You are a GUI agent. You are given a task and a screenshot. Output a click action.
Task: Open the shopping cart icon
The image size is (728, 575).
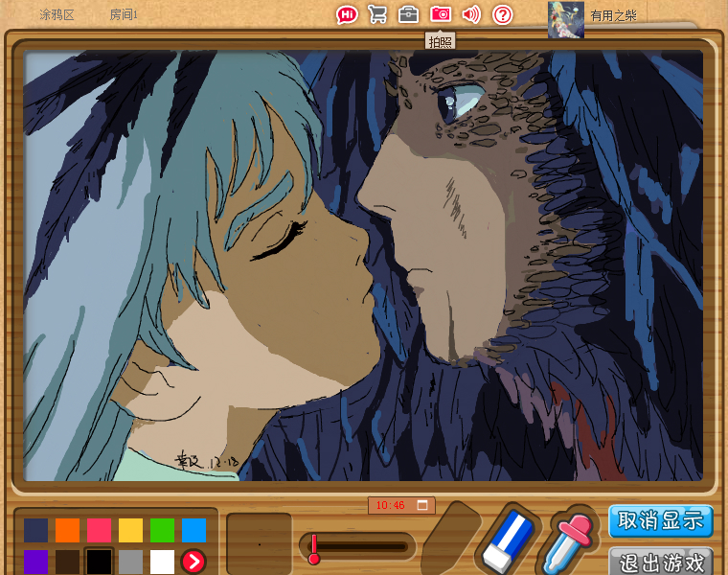[x=377, y=15]
